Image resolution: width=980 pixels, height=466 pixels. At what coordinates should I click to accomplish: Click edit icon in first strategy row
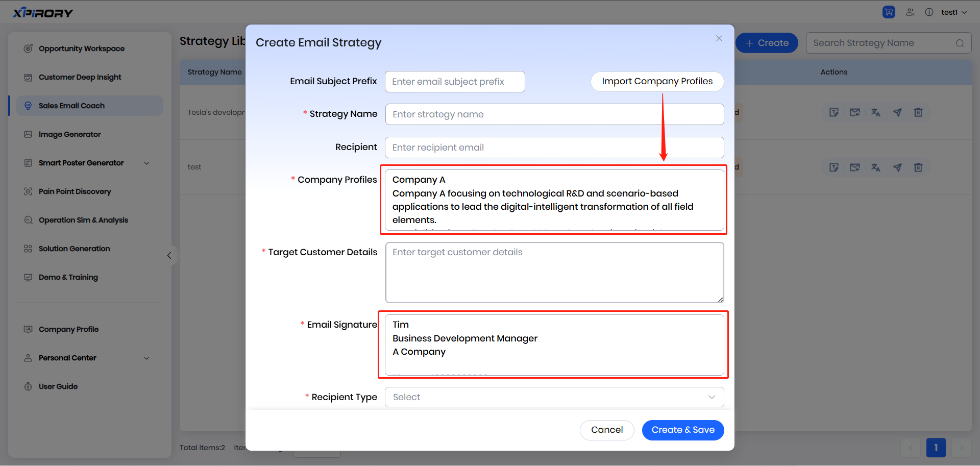(x=834, y=112)
